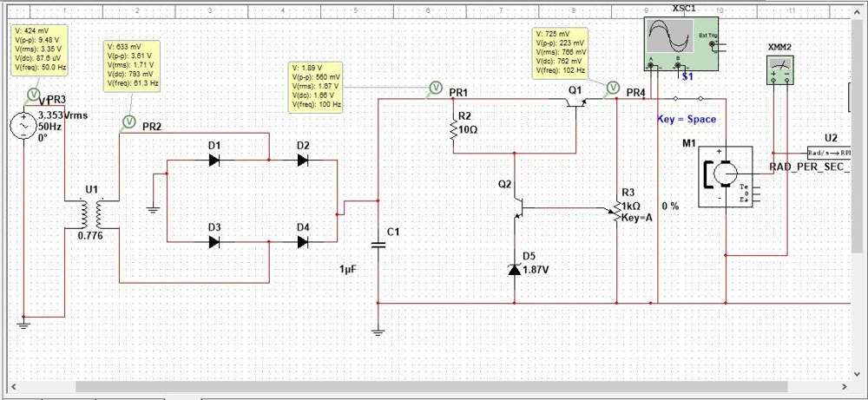868x400 pixels.
Task: Select diode D2 in the bridge
Action: point(303,160)
